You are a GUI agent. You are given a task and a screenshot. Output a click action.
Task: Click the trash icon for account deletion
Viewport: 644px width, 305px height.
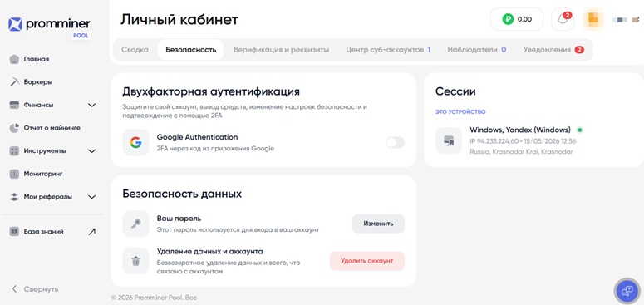(x=135, y=261)
